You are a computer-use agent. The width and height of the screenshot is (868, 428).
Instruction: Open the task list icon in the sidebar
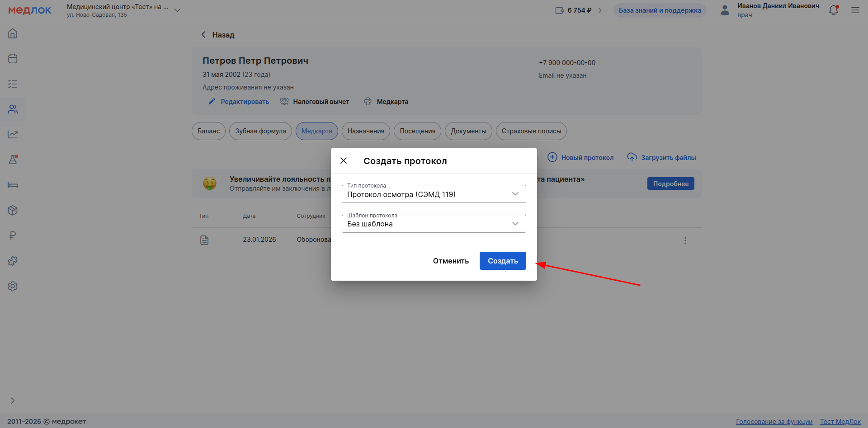[13, 84]
